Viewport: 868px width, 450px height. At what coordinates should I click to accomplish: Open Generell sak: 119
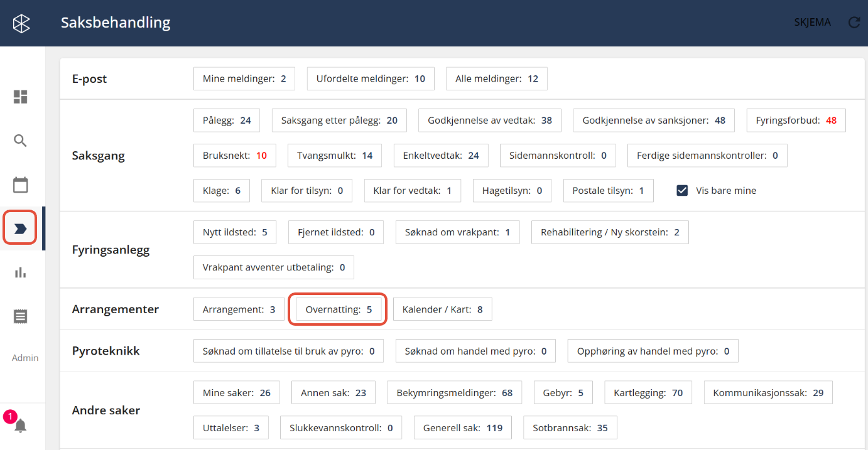[x=463, y=428]
